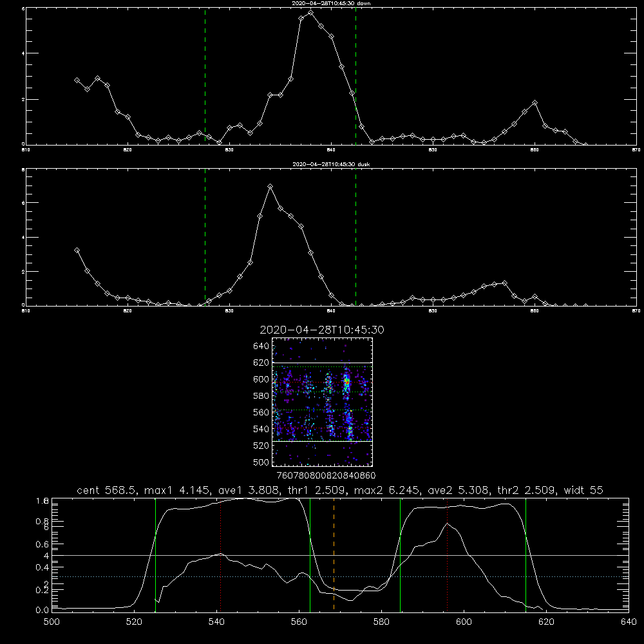Click the green vertical line at 615 in the bottom plot
This screenshot has height=644, width=644.
tap(526, 554)
